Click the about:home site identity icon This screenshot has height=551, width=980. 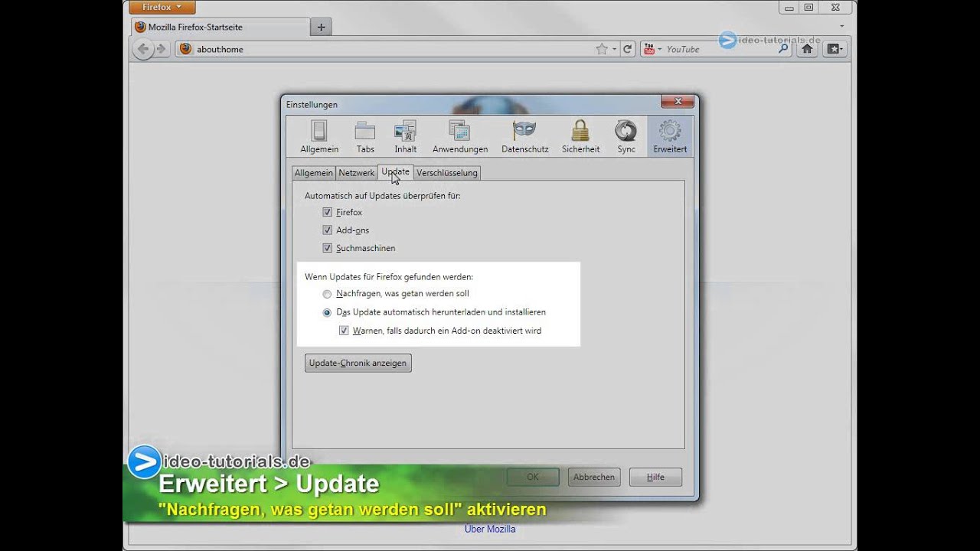pos(185,49)
